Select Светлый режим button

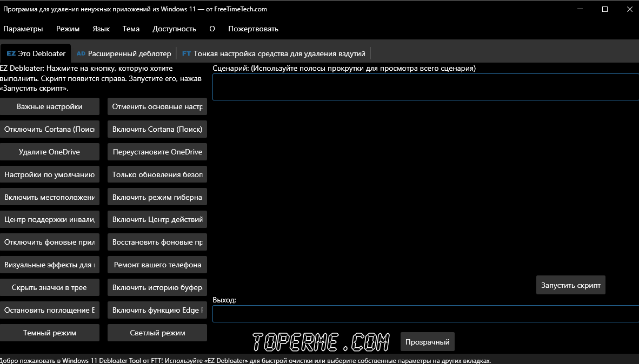pyautogui.click(x=157, y=333)
